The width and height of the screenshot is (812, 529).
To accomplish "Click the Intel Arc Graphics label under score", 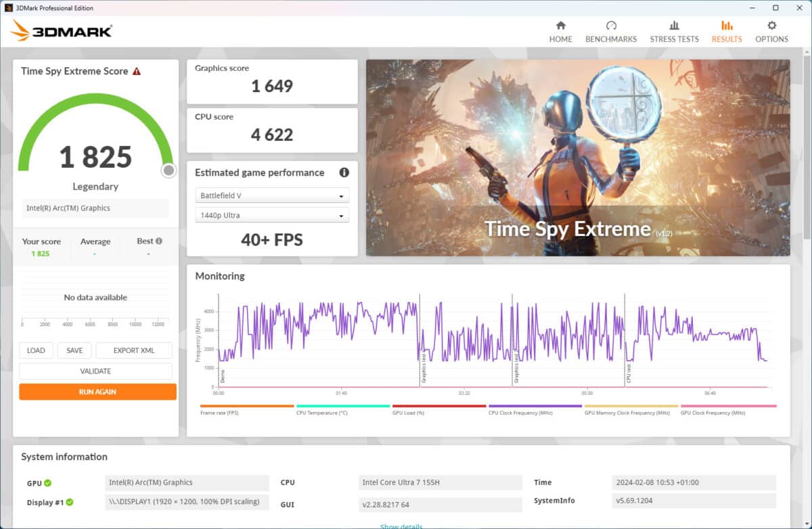I will tap(95, 208).
